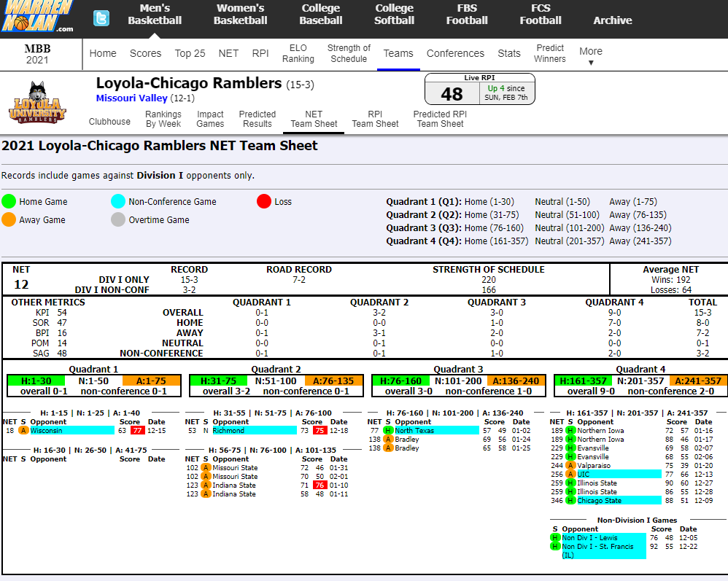Switch to RPI Team Sheet
This screenshot has height=581, width=728.
[375, 119]
